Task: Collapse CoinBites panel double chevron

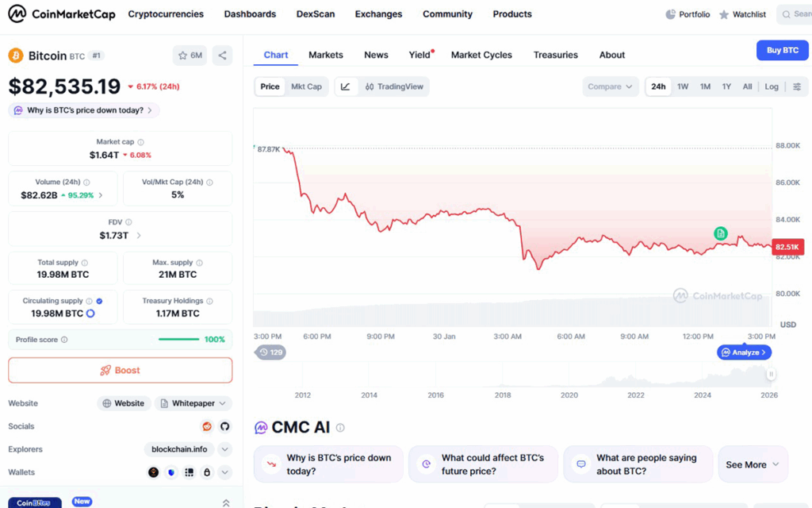Action: 226,502
